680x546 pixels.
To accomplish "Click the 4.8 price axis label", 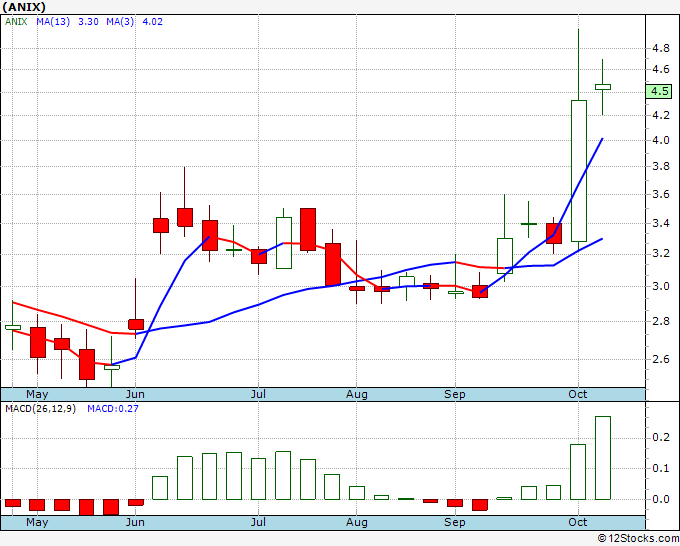I will pyautogui.click(x=661, y=48).
